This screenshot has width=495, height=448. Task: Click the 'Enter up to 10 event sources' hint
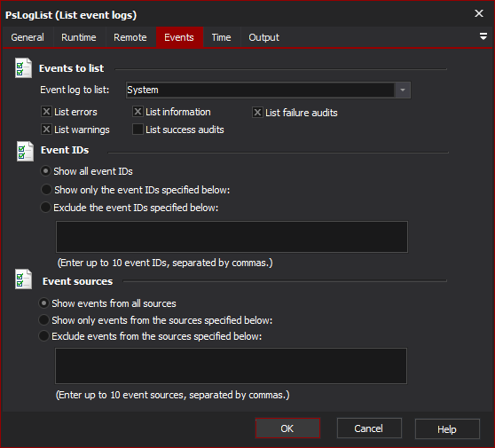pos(172,395)
